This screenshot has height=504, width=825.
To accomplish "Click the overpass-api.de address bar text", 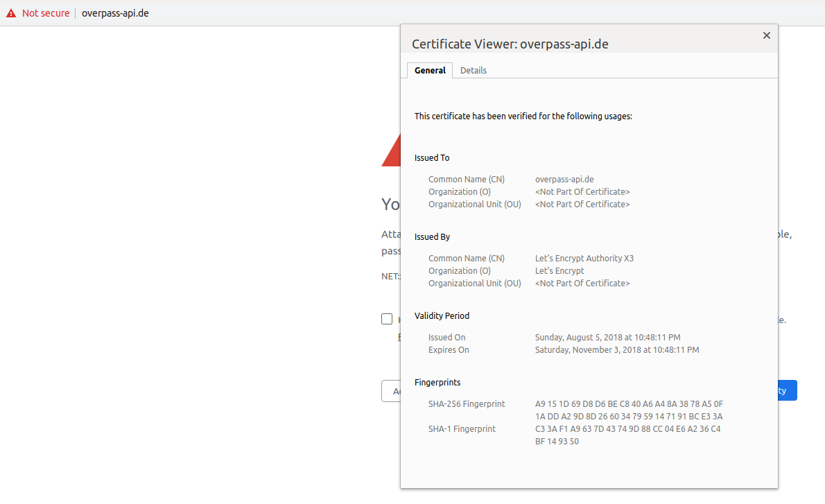I will pos(115,12).
